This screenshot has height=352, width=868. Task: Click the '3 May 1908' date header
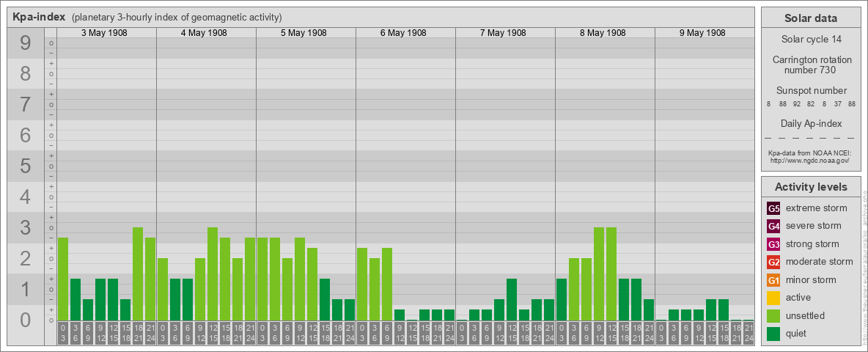coord(104,33)
